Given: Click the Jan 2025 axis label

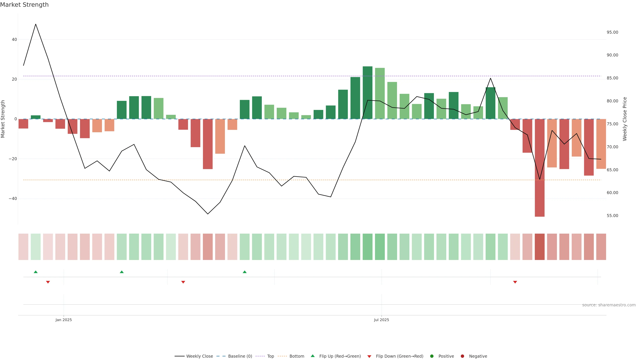Looking at the screenshot, I should (64, 320).
